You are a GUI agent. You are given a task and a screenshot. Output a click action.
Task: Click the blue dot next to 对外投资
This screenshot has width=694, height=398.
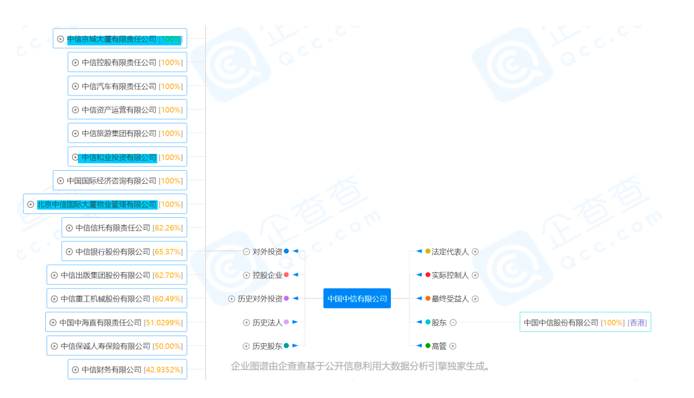286,251
